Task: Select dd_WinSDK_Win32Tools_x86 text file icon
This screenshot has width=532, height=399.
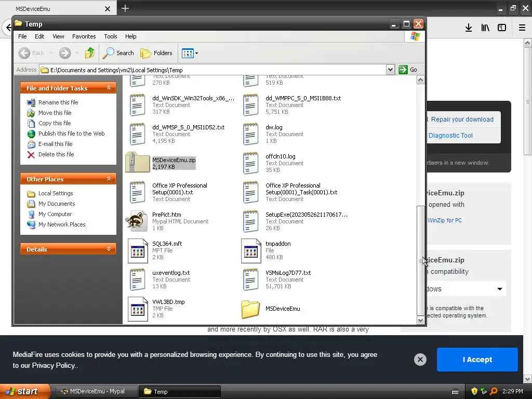Action: [x=137, y=104]
